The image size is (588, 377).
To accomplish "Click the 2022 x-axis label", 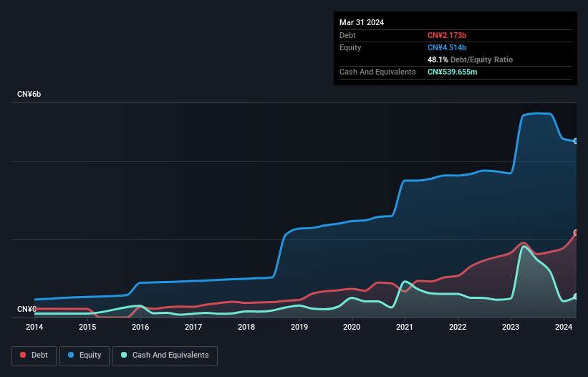I will (x=458, y=327).
